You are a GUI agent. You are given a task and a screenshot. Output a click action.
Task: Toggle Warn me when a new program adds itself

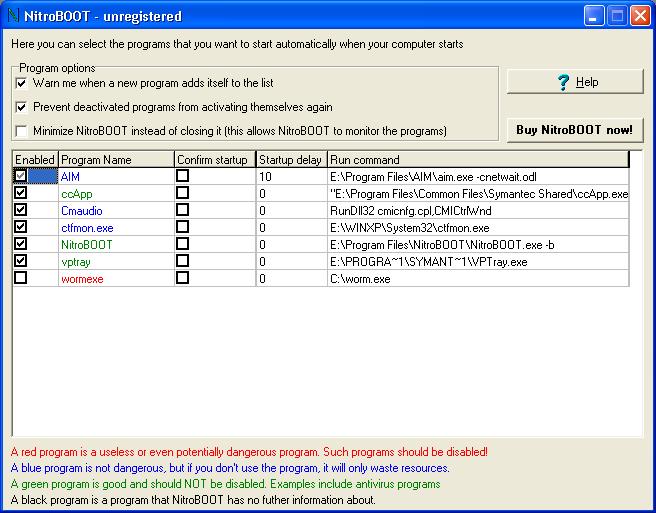pyautogui.click(x=21, y=83)
